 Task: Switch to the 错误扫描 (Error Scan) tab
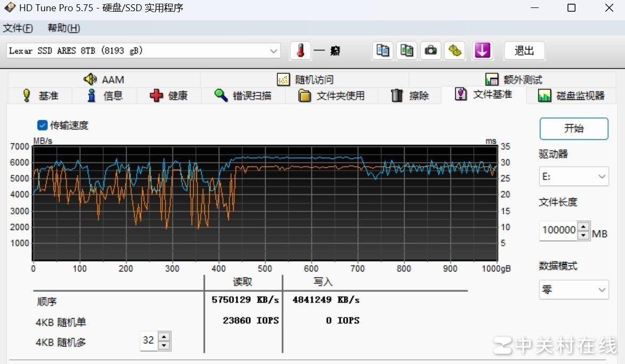click(x=243, y=96)
